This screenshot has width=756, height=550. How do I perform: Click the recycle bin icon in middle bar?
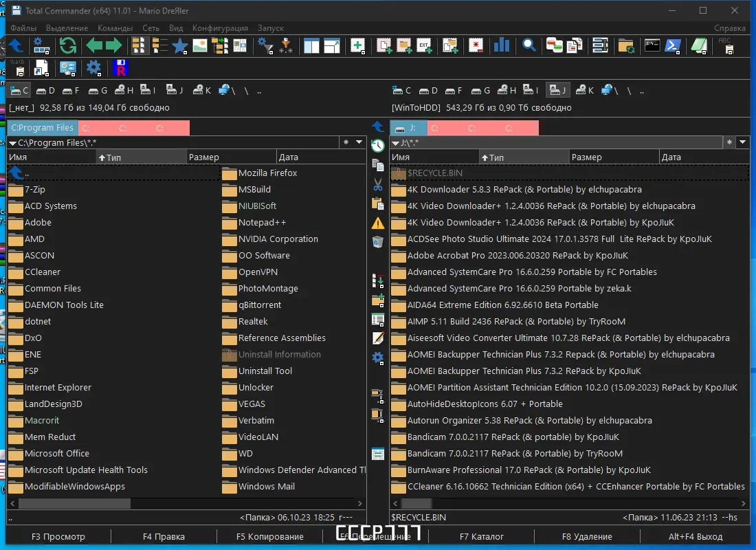pos(378,241)
